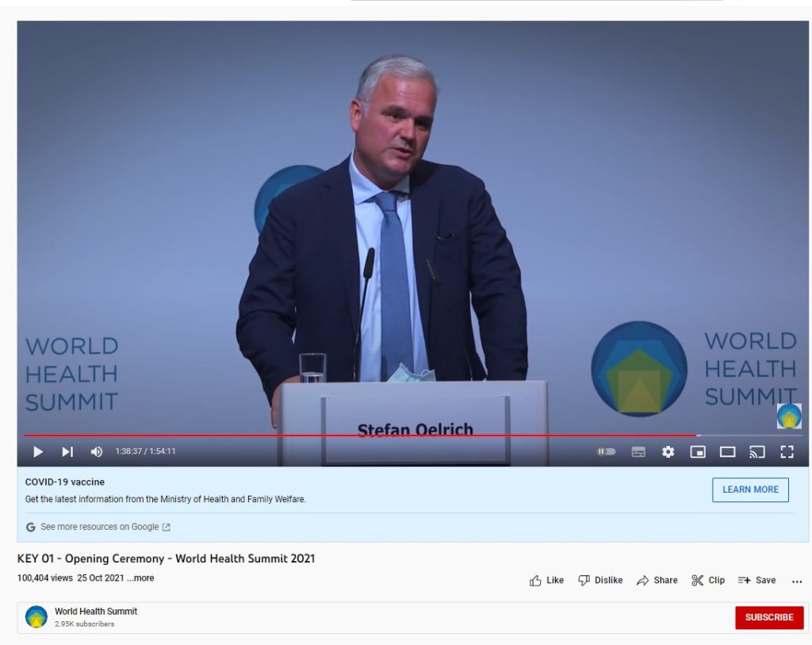The image size is (812, 645).
Task: Switch to miniplayer mode
Action: (x=698, y=451)
